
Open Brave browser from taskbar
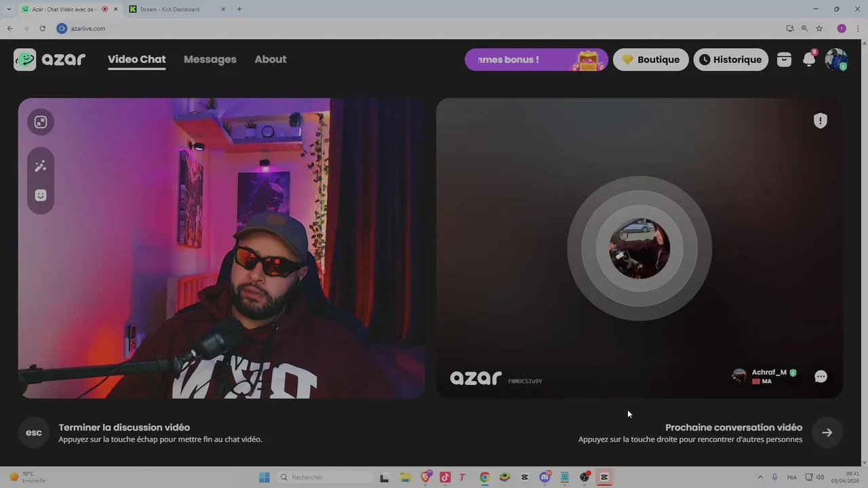(x=425, y=477)
